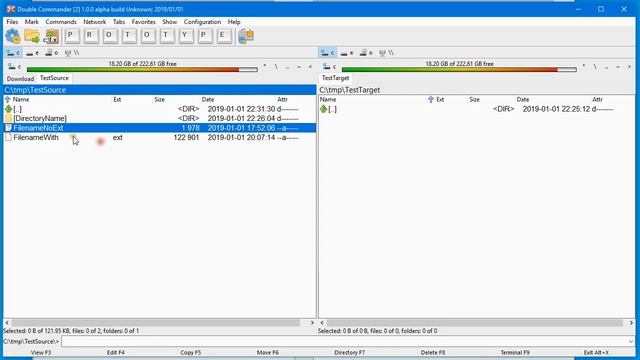The width and height of the screenshot is (640, 360).
Task: Click the Y toolbar button
Action: 185,36
